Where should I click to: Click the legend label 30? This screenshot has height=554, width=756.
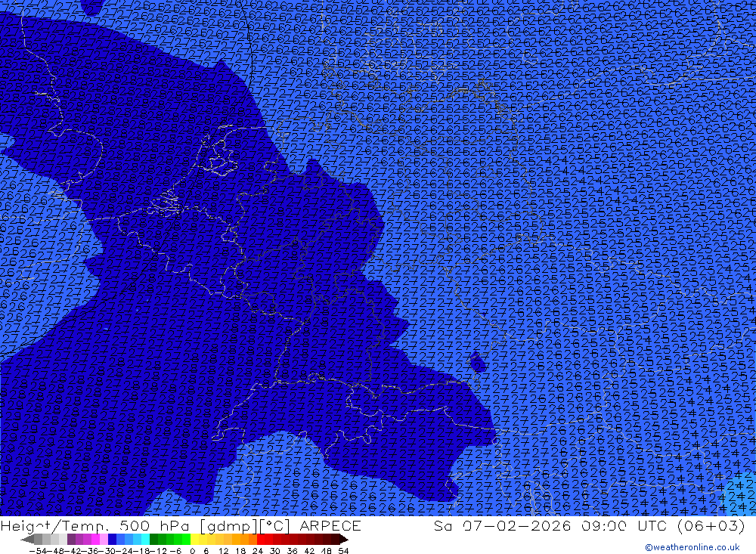[275, 551]
